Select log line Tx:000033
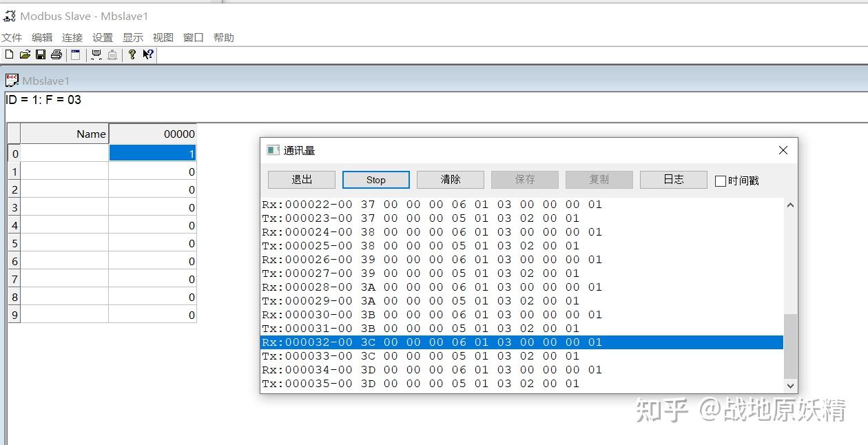Viewport: 868px width, 445px height. click(522, 356)
